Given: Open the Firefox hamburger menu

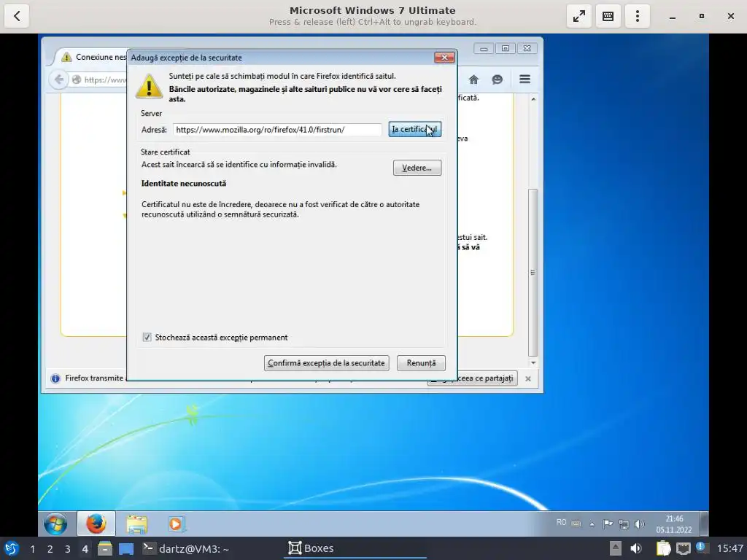Looking at the screenshot, I should coord(525,79).
